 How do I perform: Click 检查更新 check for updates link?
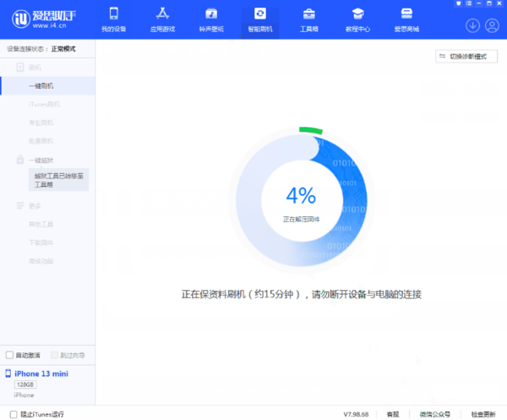484,414
